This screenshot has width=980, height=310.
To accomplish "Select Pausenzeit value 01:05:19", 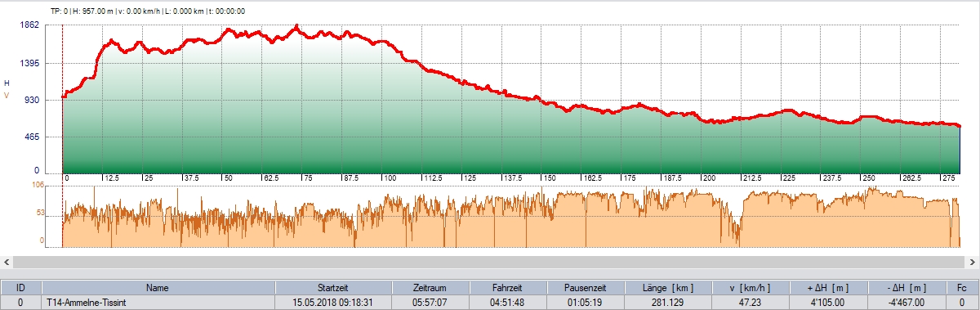I will [x=585, y=303].
